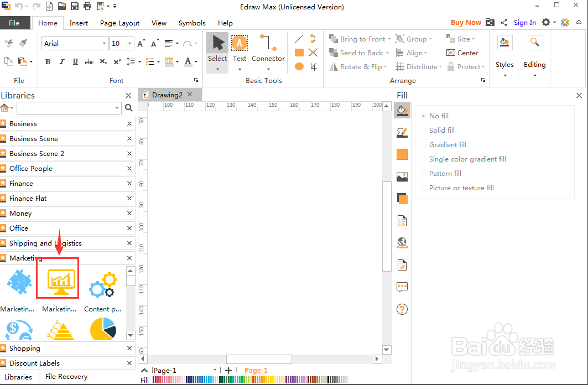Switch to the Insert tab

[x=79, y=23]
